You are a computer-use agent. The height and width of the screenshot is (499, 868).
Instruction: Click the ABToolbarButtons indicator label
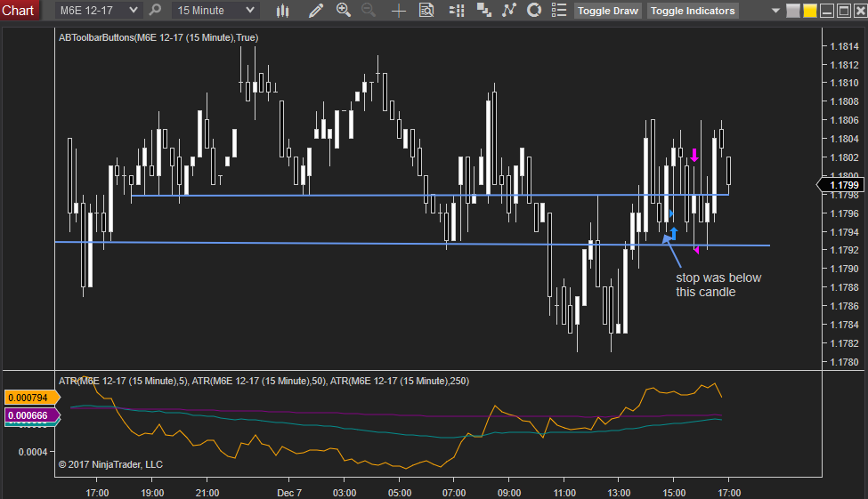coord(158,37)
